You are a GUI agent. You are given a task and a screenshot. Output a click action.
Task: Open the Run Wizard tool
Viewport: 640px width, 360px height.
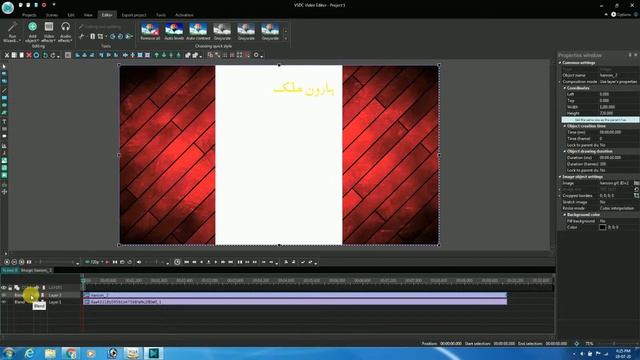(11, 31)
